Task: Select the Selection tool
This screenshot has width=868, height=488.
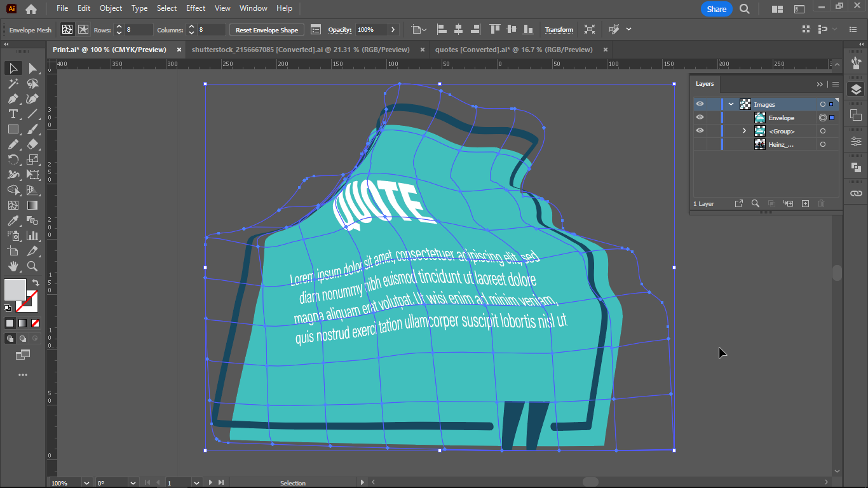Action: [13, 68]
